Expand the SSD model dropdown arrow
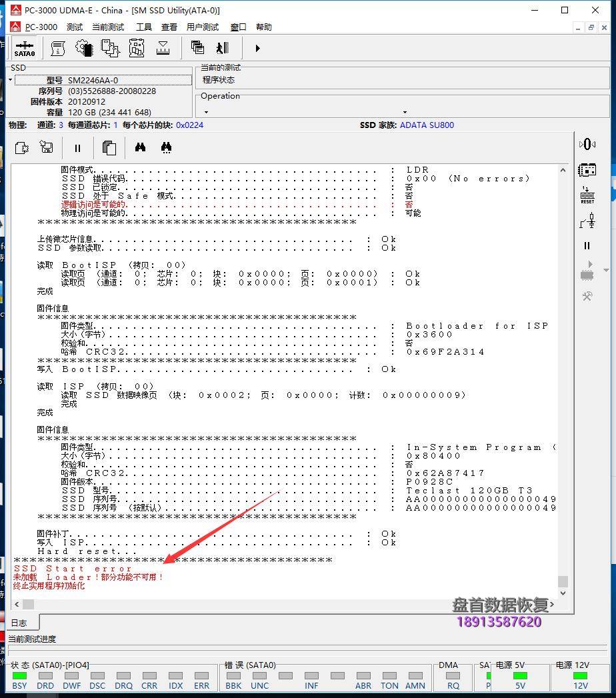The height and width of the screenshot is (698, 616). [x=11, y=80]
